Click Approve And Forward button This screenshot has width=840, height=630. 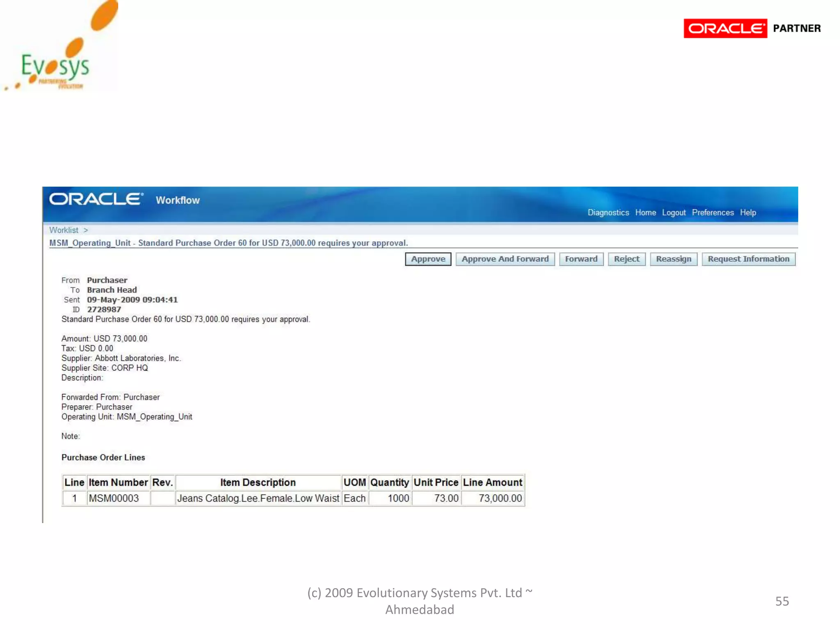(505, 259)
